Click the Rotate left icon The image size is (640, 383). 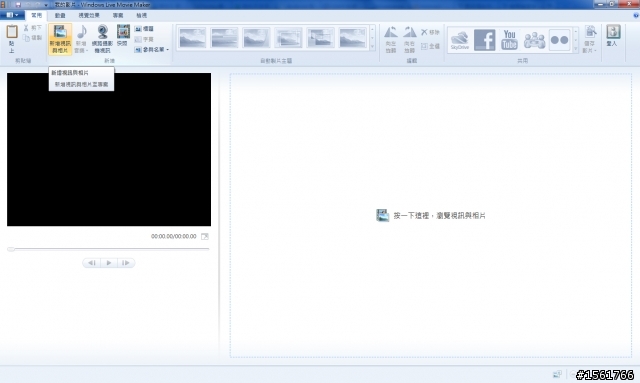click(391, 32)
